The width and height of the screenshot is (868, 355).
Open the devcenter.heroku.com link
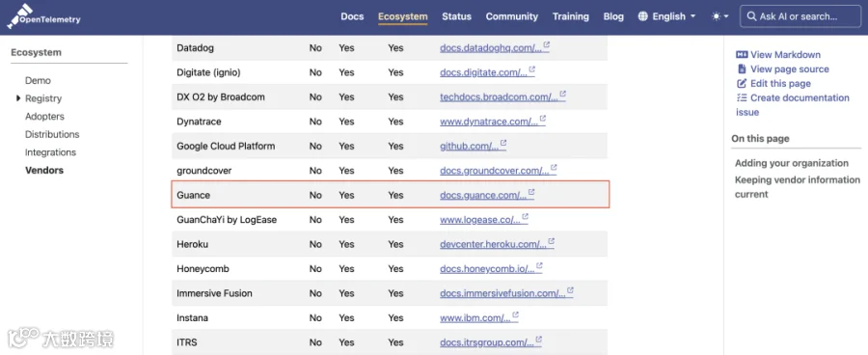coord(493,244)
